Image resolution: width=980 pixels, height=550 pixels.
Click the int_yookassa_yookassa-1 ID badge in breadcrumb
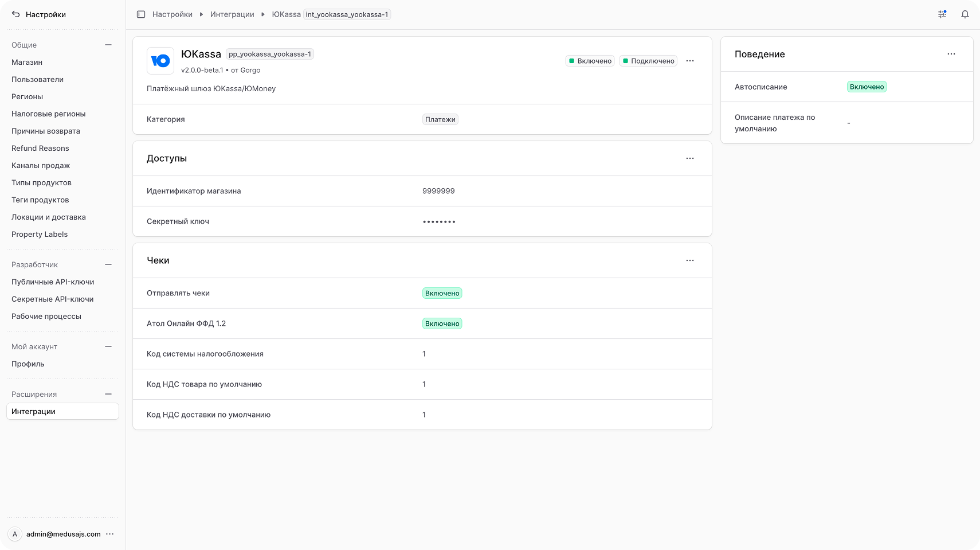(x=347, y=14)
